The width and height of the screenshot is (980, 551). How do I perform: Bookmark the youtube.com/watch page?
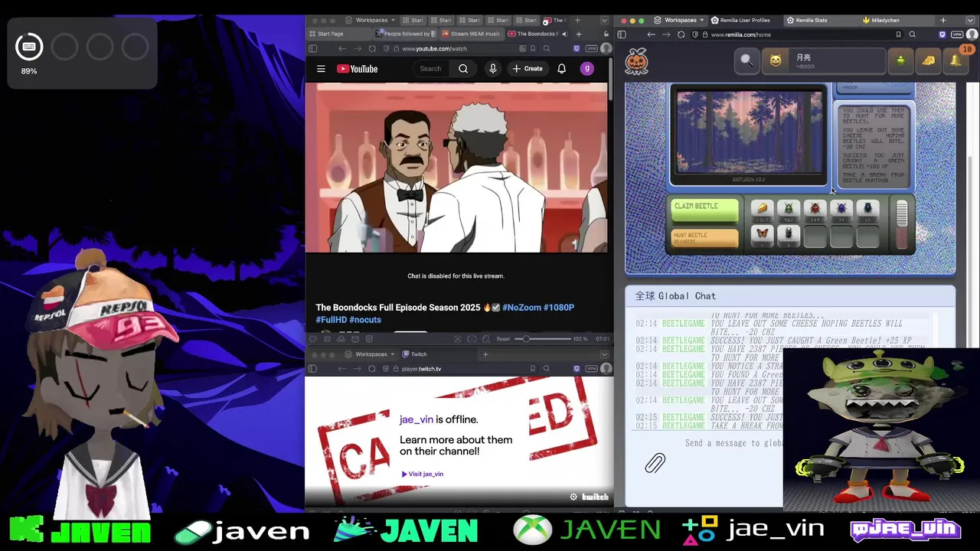533,48
